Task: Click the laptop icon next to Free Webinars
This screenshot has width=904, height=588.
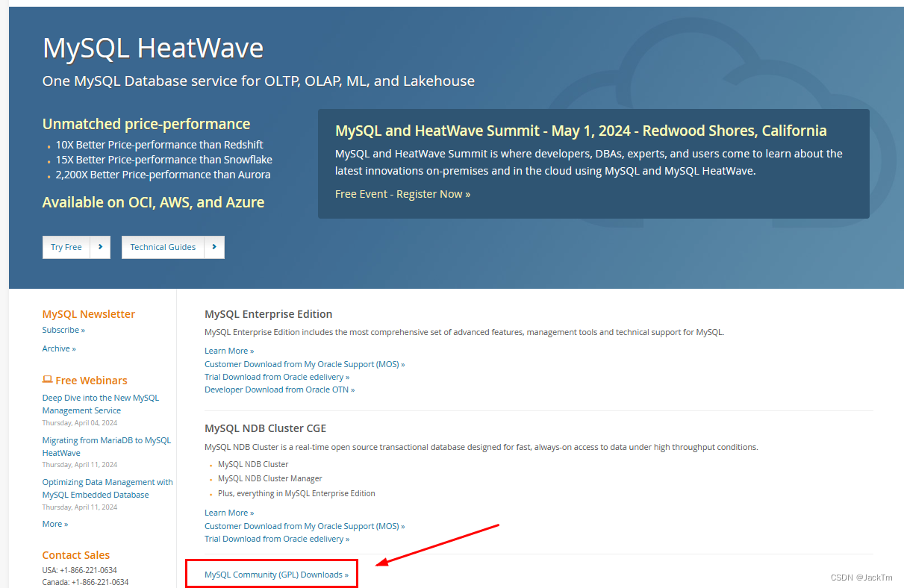Action: point(48,380)
